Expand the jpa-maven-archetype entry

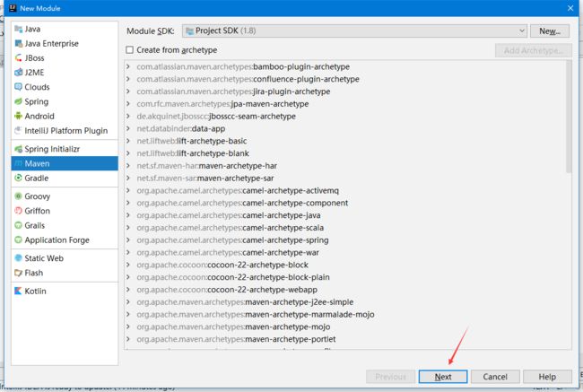tap(128, 104)
